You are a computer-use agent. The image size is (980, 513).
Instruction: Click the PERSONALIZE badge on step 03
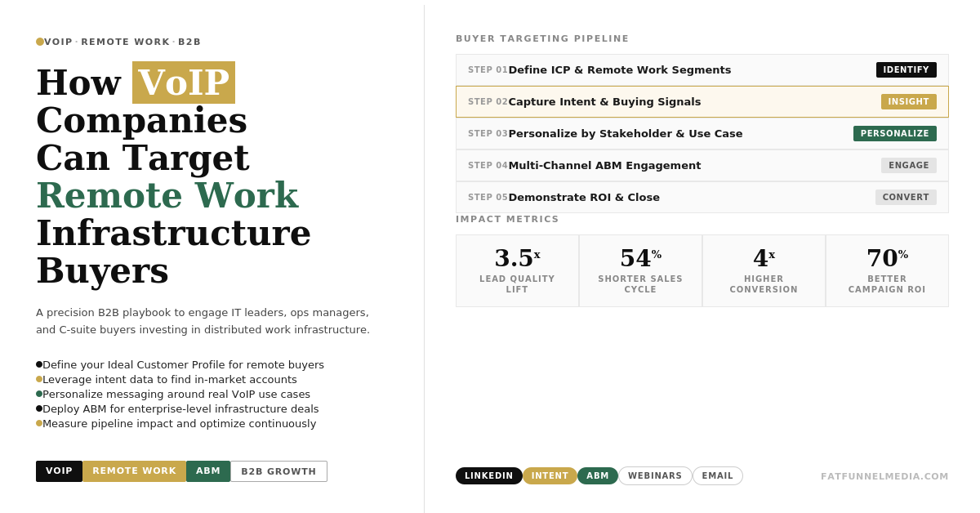[x=894, y=134]
